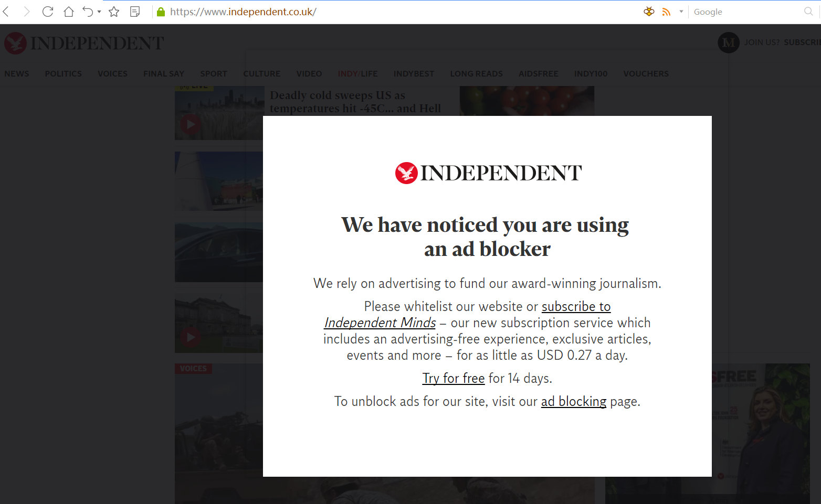Click the red VOICES tag on article
This screenshot has height=504, width=821.
coord(193,369)
